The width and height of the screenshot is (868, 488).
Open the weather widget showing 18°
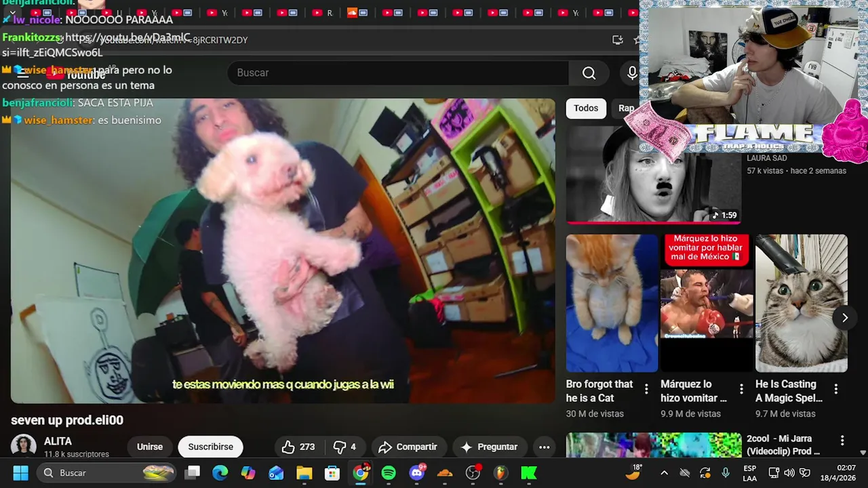point(634,472)
